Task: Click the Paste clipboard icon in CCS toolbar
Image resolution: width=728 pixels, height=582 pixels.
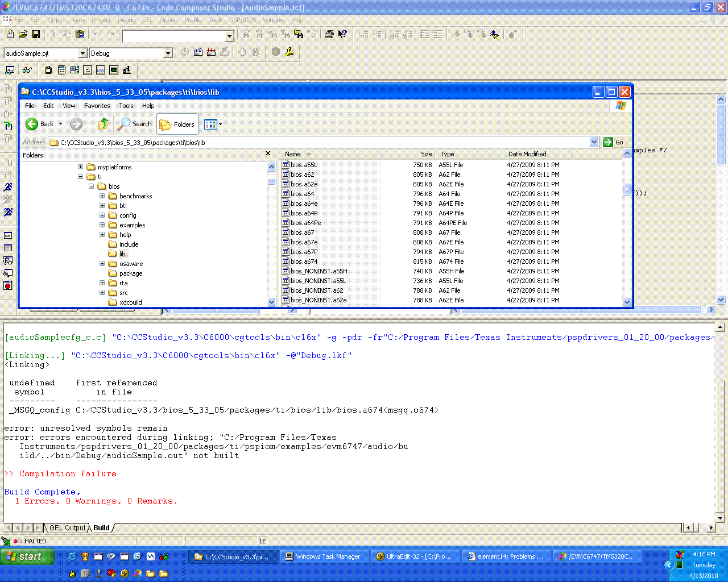Action: 80,35
